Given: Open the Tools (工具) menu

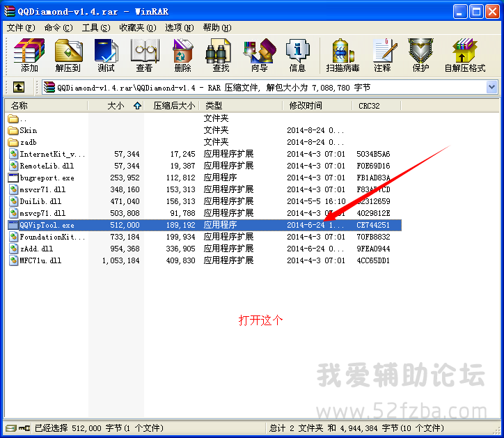Looking at the screenshot, I should (96, 28).
